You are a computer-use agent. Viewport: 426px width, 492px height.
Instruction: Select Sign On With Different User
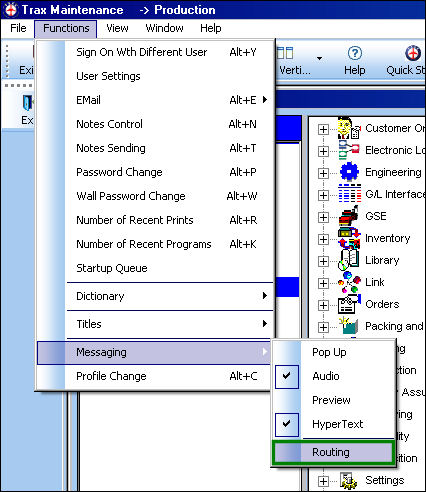pyautogui.click(x=154, y=52)
